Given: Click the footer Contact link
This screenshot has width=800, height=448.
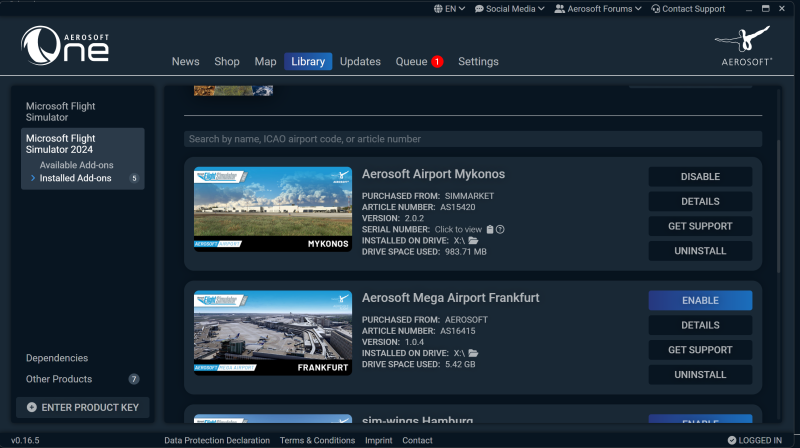Looking at the screenshot, I should point(417,440).
